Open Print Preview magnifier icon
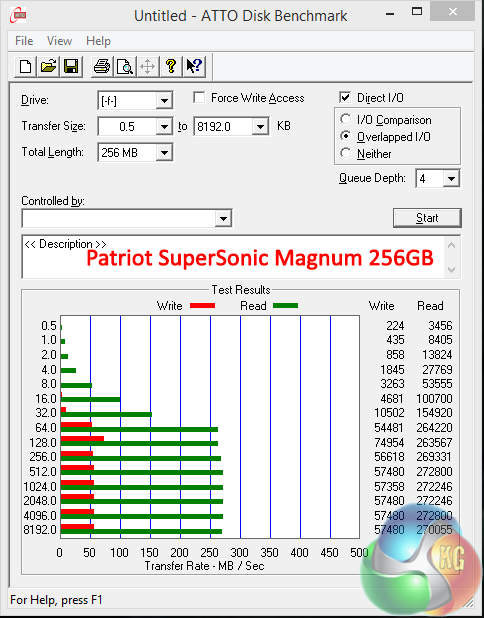The height and width of the screenshot is (618, 484). pyautogui.click(x=125, y=66)
